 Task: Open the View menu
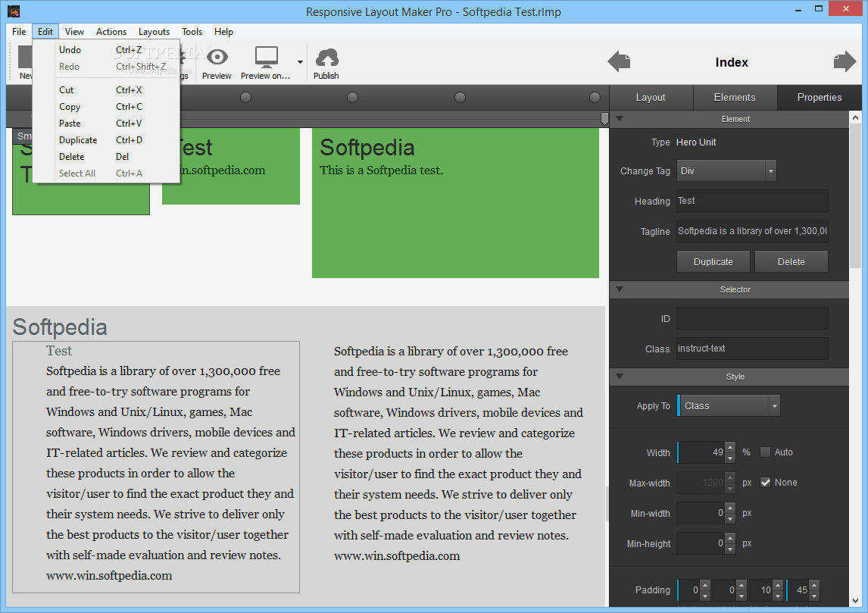coord(74,32)
